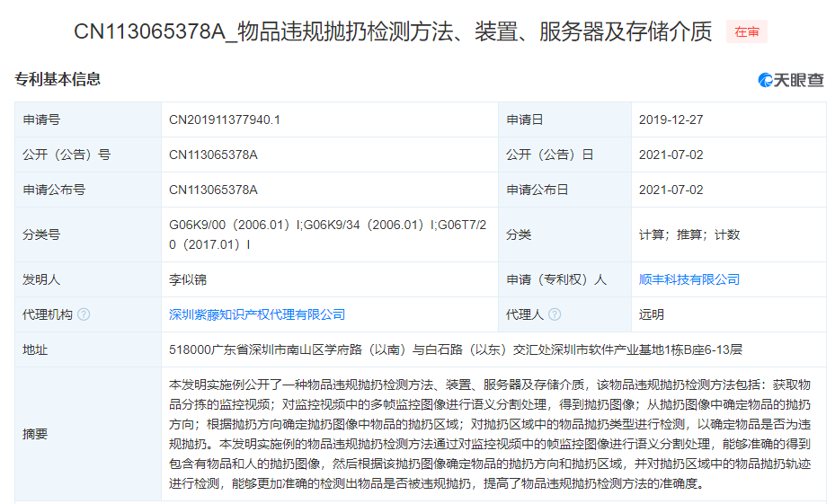Click the 代理机构 label text
The image size is (835, 504).
(x=48, y=314)
